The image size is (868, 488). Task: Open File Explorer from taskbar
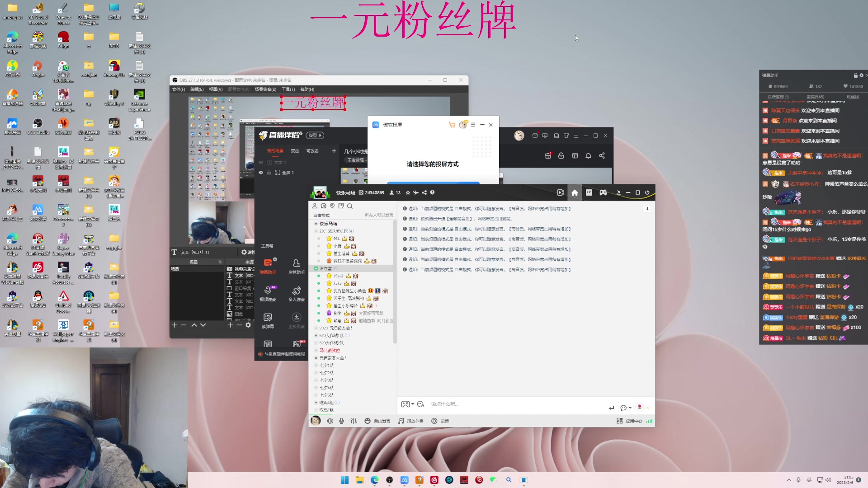coord(359,480)
